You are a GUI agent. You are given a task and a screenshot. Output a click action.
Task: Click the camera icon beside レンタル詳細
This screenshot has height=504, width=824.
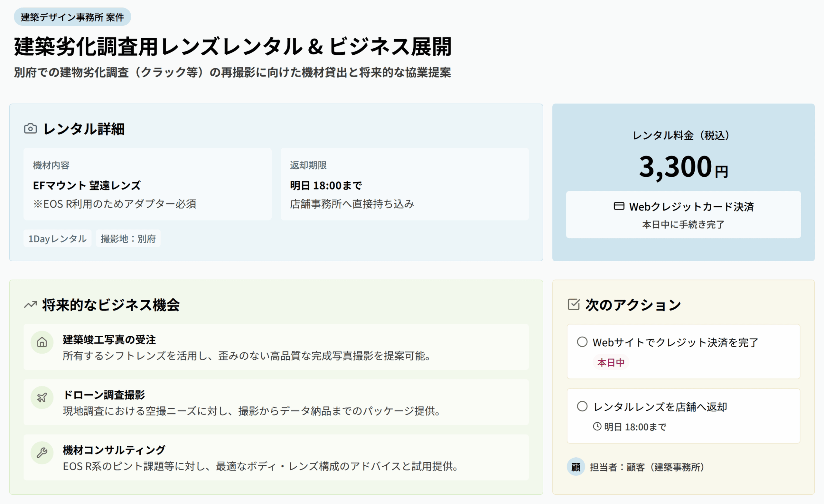pos(31,129)
